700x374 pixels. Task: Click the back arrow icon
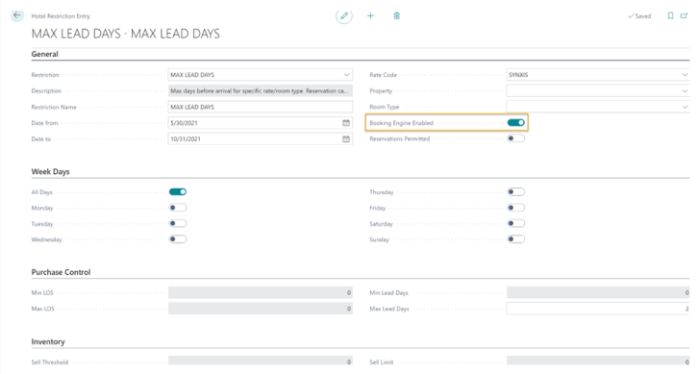click(x=17, y=16)
